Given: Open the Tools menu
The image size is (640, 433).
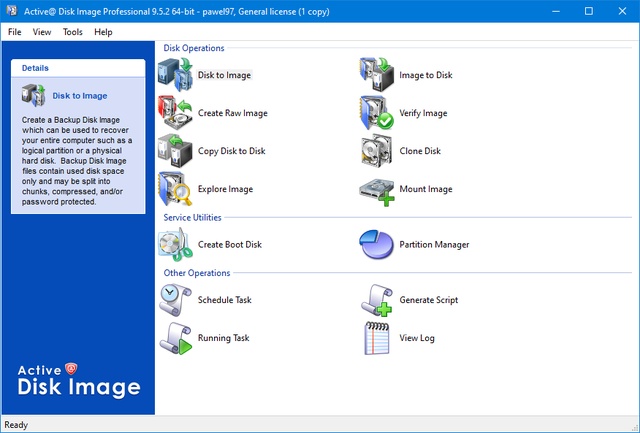Looking at the screenshot, I should [x=73, y=32].
